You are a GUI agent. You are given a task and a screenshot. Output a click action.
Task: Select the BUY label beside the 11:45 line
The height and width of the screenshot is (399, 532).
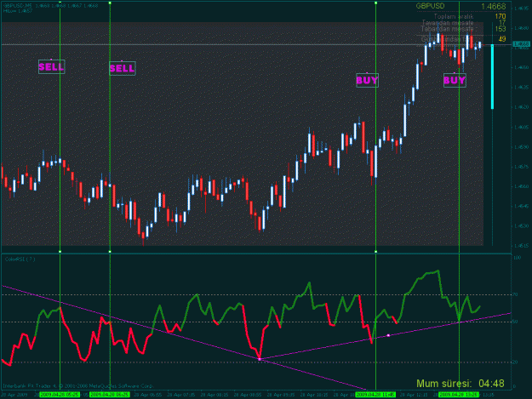click(x=367, y=80)
